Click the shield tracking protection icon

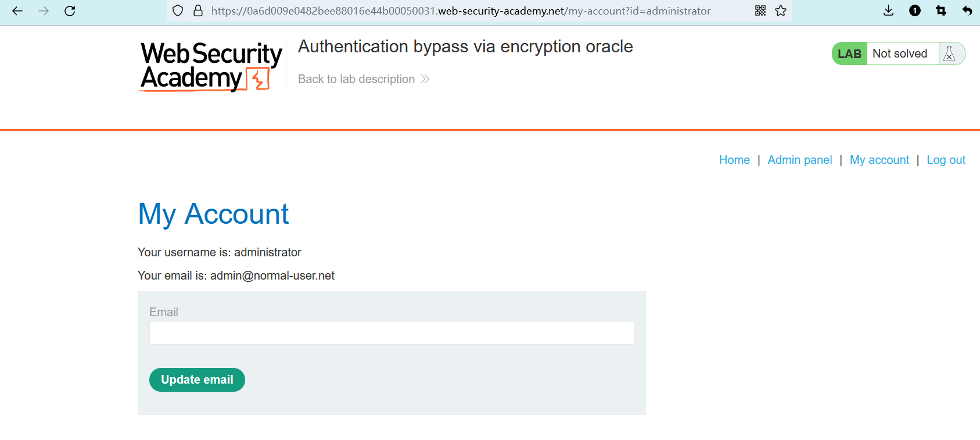(178, 11)
